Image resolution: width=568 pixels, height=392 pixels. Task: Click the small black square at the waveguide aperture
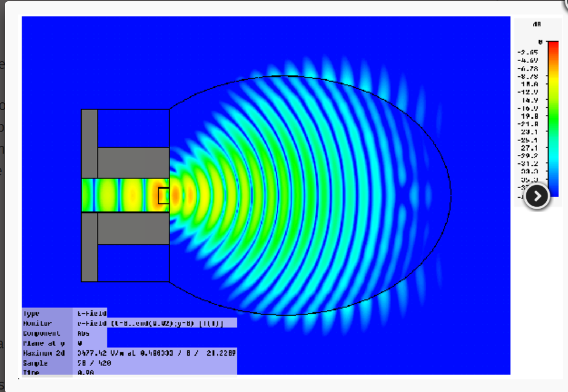(x=163, y=195)
